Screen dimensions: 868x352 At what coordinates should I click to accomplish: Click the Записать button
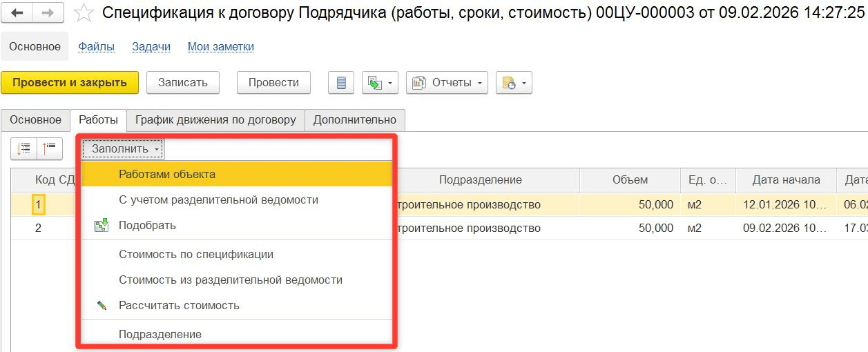[183, 82]
